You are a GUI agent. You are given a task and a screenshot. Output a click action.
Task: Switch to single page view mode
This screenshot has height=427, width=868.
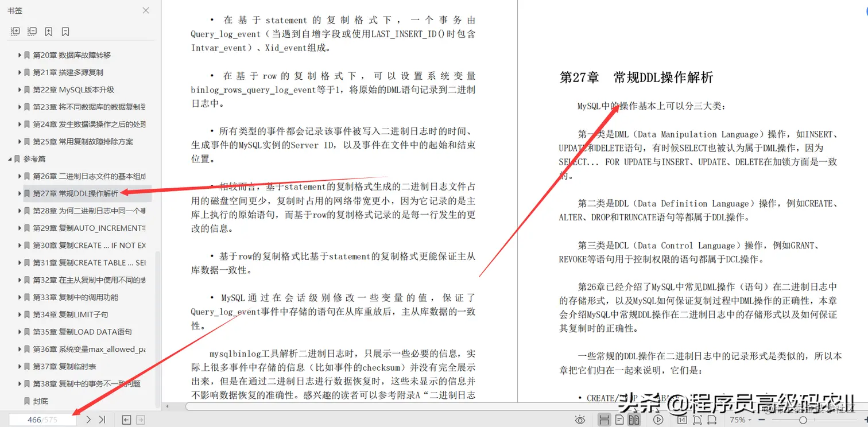(619, 419)
